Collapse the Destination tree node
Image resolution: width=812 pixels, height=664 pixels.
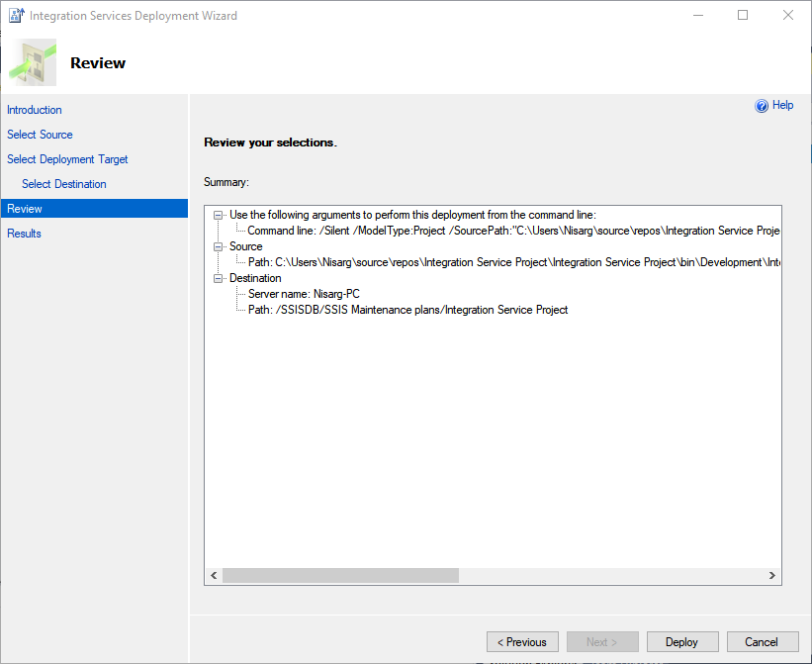pyautogui.click(x=219, y=278)
